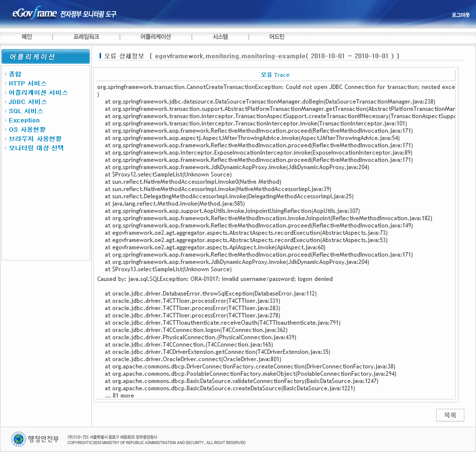Open the 메인 menu

(27, 37)
